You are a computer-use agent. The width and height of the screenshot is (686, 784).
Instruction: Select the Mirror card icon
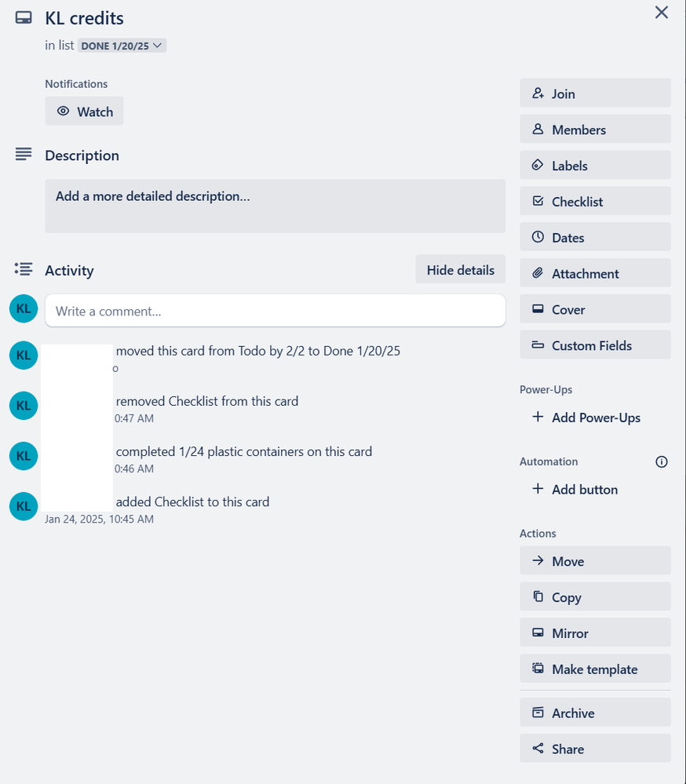[538, 633]
